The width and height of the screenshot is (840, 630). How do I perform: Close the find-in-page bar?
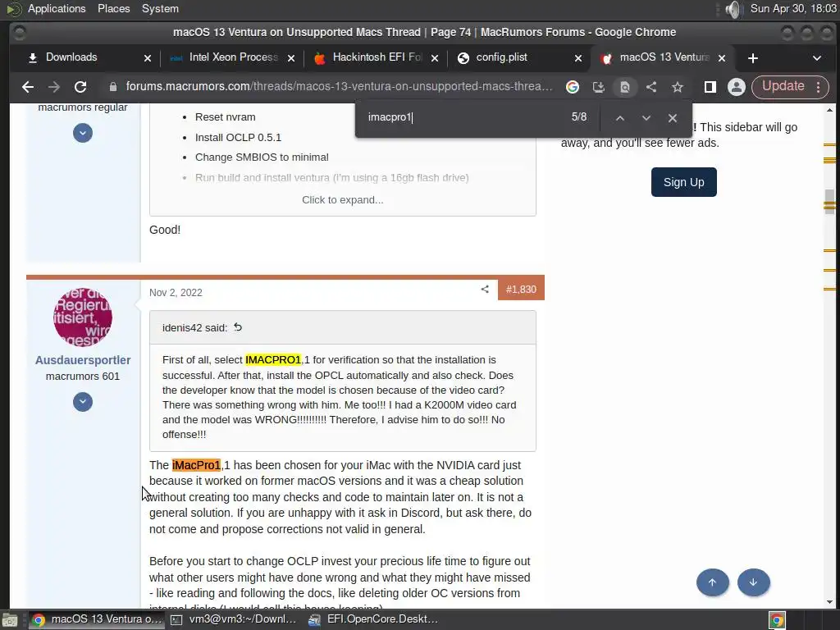tap(673, 118)
